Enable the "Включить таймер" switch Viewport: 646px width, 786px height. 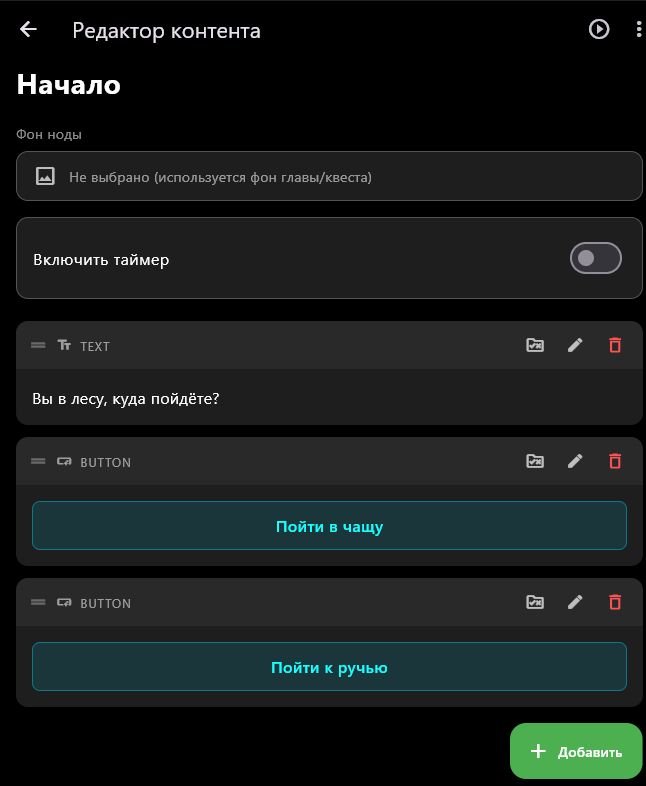coord(595,258)
